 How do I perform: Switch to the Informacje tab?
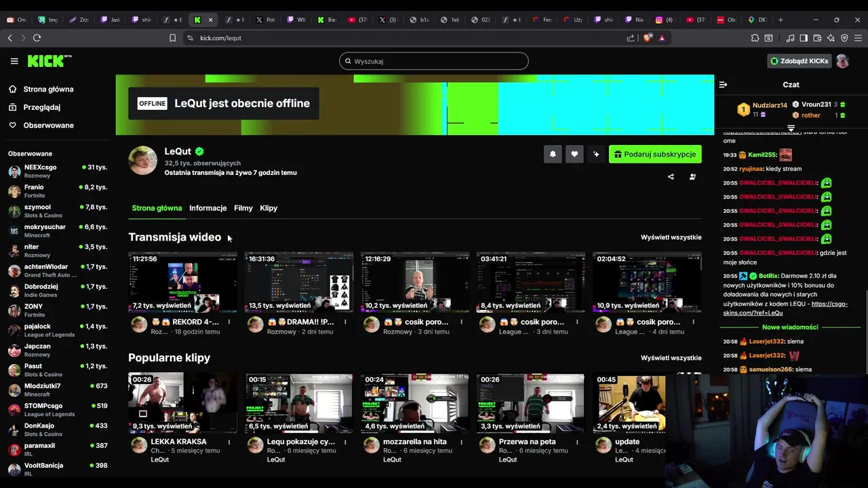pos(208,208)
